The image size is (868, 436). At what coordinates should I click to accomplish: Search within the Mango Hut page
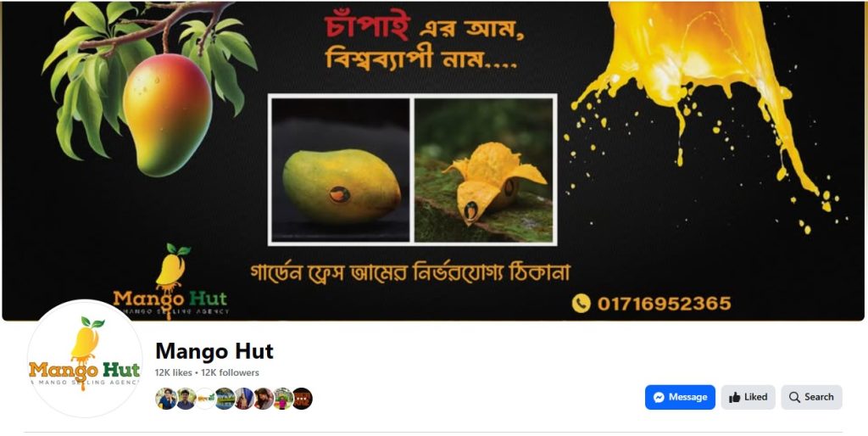(x=811, y=397)
